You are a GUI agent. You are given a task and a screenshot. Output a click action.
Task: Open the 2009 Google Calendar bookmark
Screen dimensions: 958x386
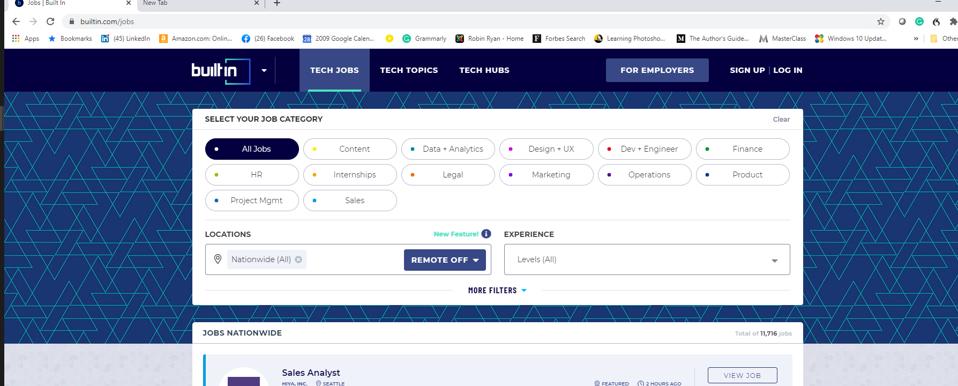pyautogui.click(x=338, y=38)
